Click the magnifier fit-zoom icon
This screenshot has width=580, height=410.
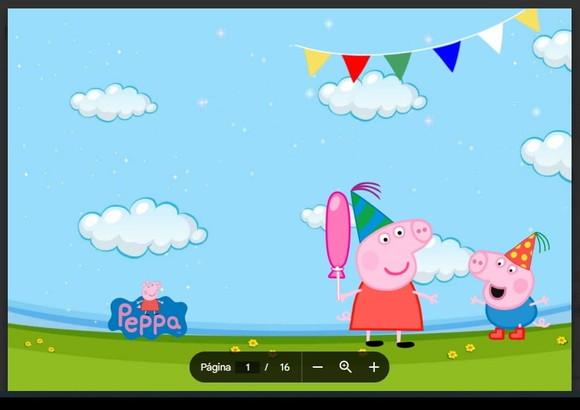[345, 367]
